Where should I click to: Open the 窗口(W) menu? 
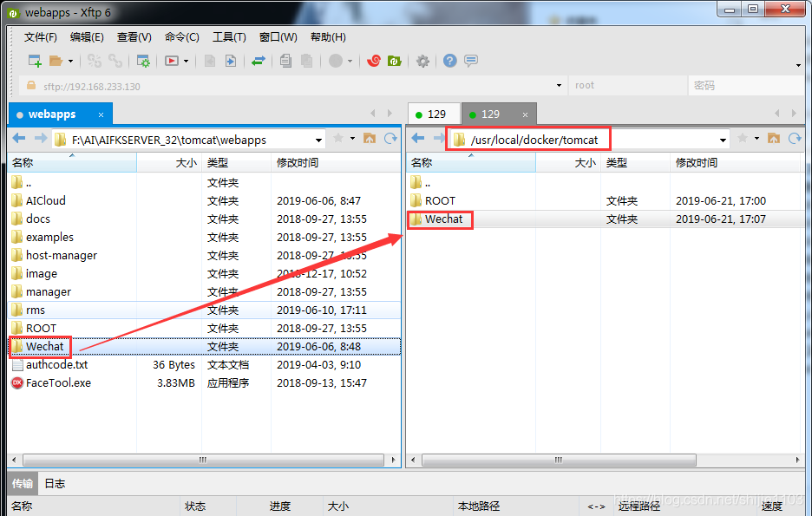(x=278, y=36)
